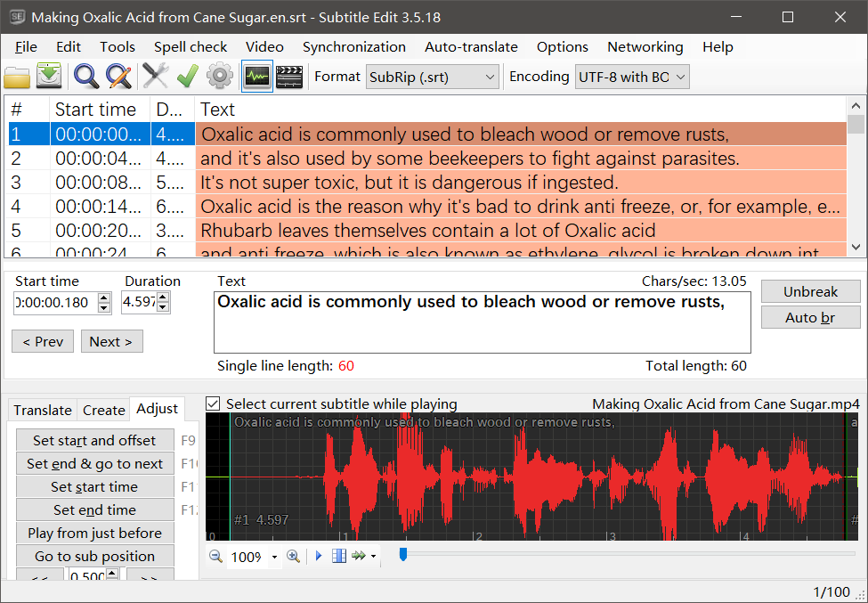Open the Fix common errors tool

pos(153,77)
